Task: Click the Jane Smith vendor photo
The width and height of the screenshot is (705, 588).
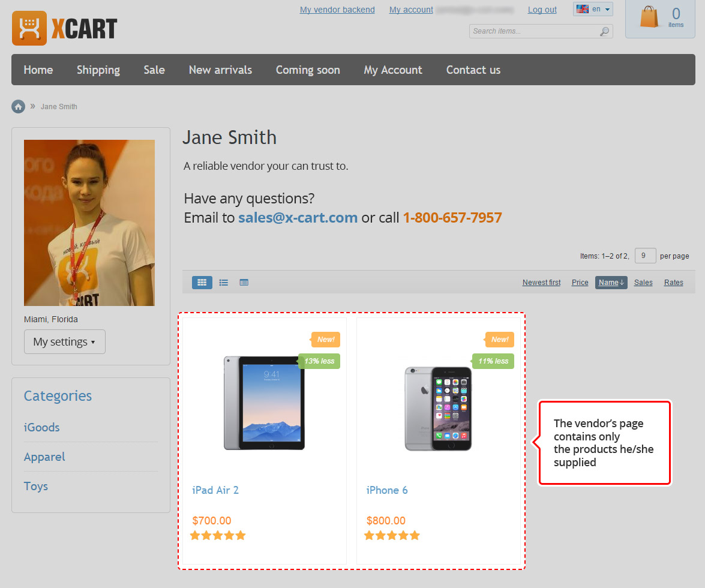Action: click(89, 223)
